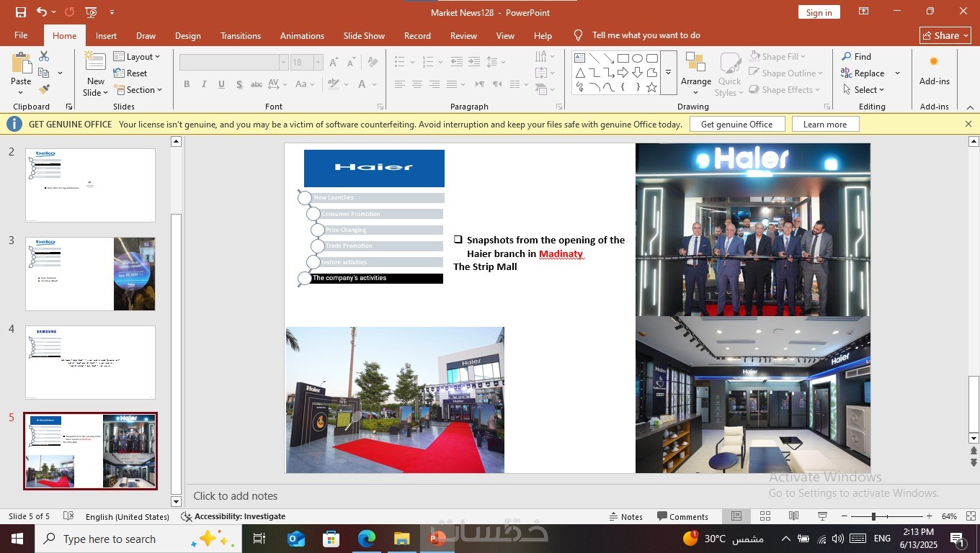
Task: Apply strikethrough to text
Action: (256, 84)
